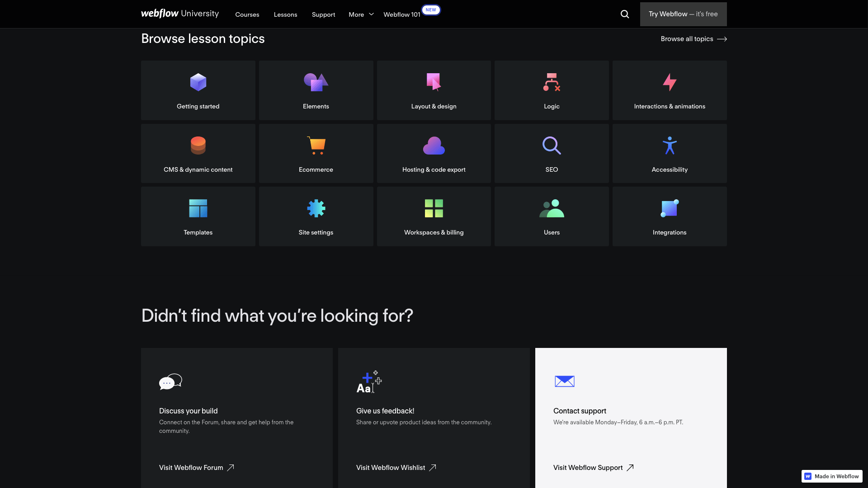
Task: Click the Made in Webflow badge
Action: click(832, 476)
